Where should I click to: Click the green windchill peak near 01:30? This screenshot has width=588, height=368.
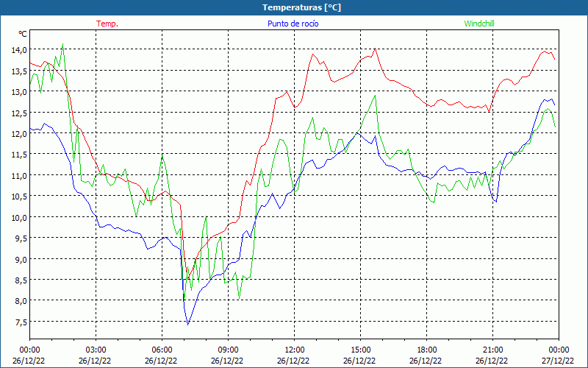(62, 44)
